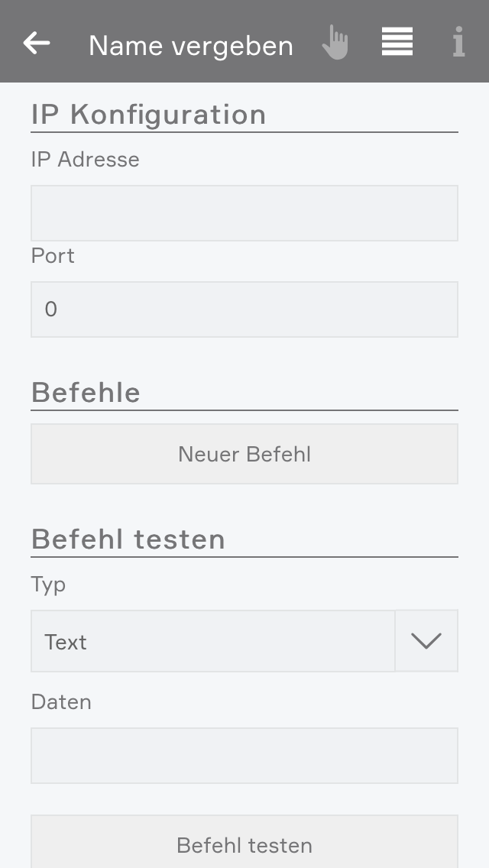Click the 'Typ' label above dropdown

pos(48,585)
